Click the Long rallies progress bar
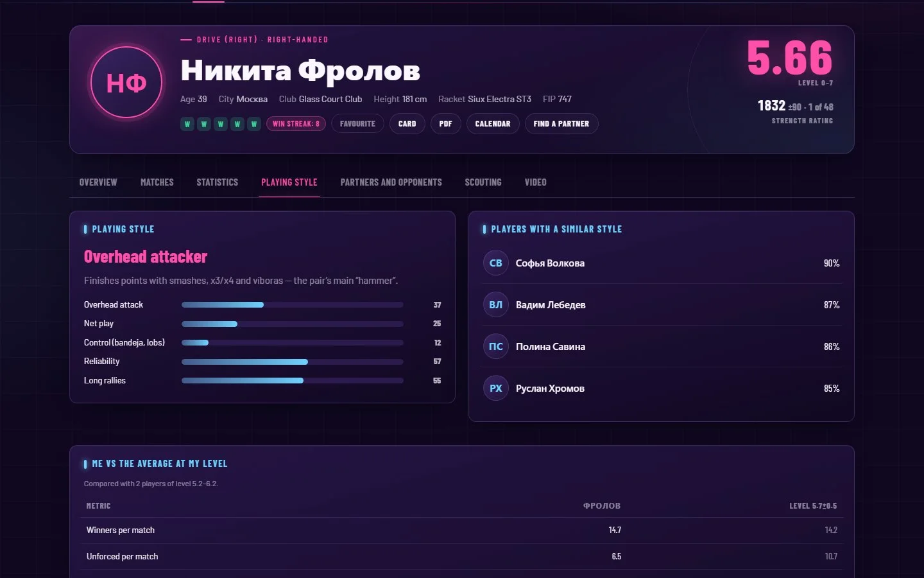The width and height of the screenshot is (924, 578). 293,381
